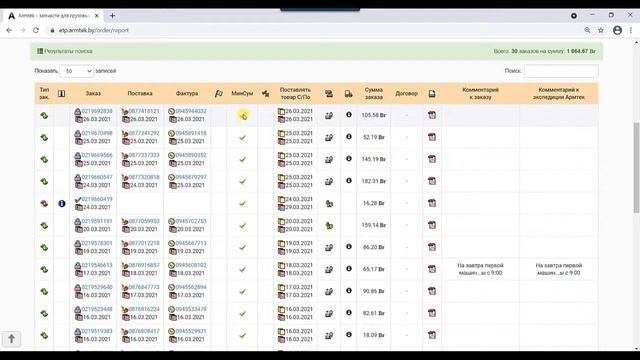This screenshot has width=640, height=360.
Task: Go back with browser back arrow
Action: click(x=9, y=30)
